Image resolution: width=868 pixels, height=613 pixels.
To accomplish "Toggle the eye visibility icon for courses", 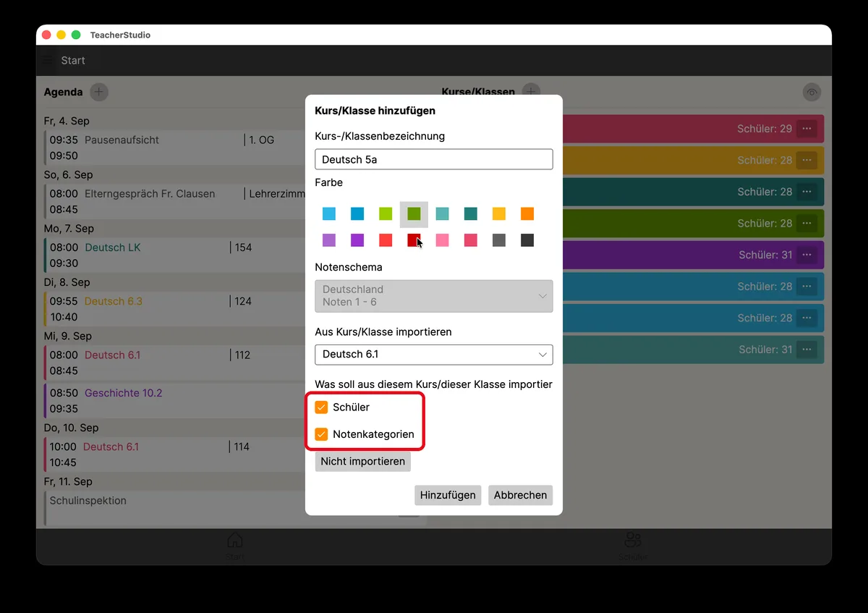I will pos(812,92).
